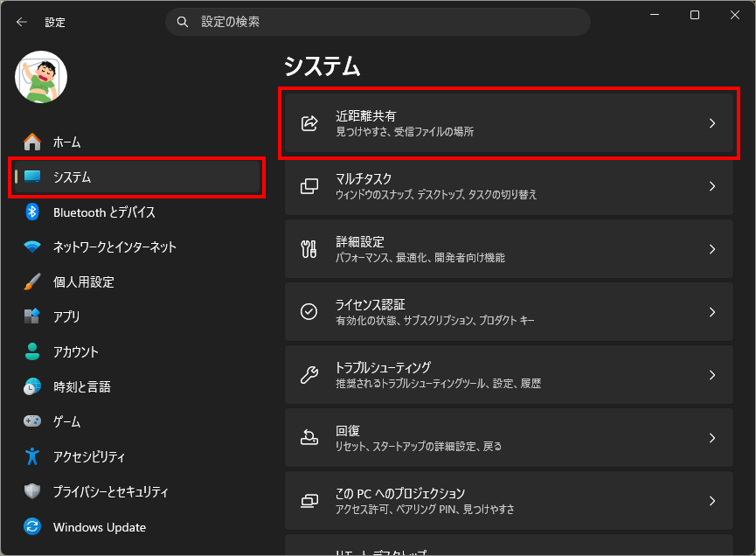
Task: Click the Wi-Fi network icon in sidebar
Action: pyautogui.click(x=32, y=247)
